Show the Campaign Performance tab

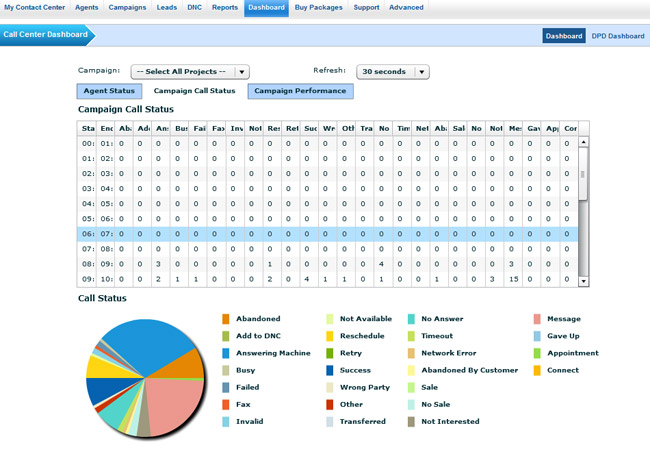click(300, 91)
